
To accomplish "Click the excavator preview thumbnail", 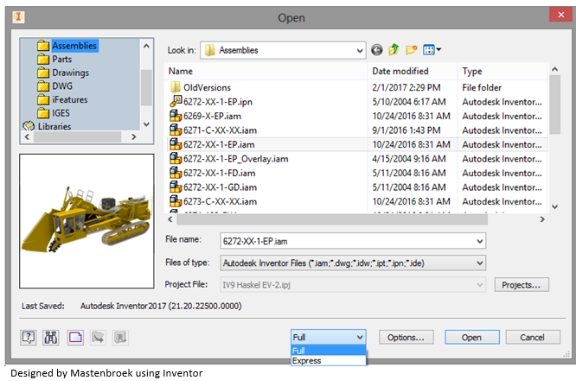I will 87,221.
